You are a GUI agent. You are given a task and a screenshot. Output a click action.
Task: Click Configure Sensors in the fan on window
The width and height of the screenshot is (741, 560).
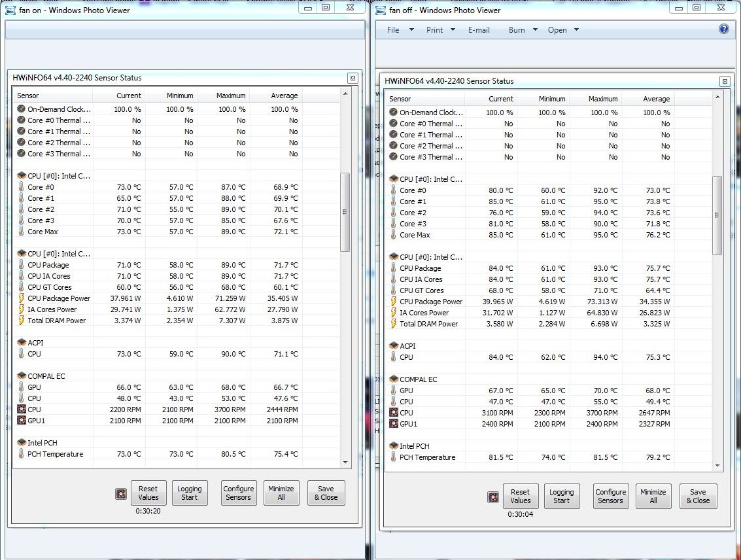239,493
